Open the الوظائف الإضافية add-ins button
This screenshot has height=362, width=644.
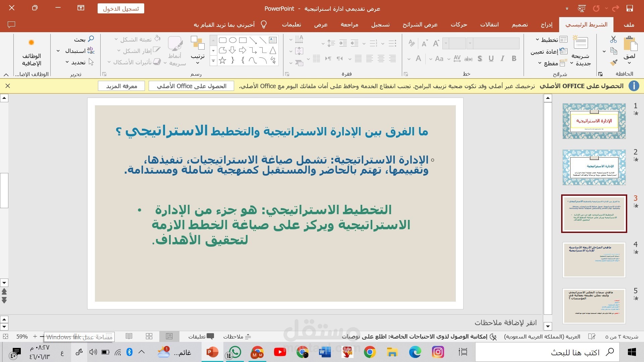pos(32,52)
